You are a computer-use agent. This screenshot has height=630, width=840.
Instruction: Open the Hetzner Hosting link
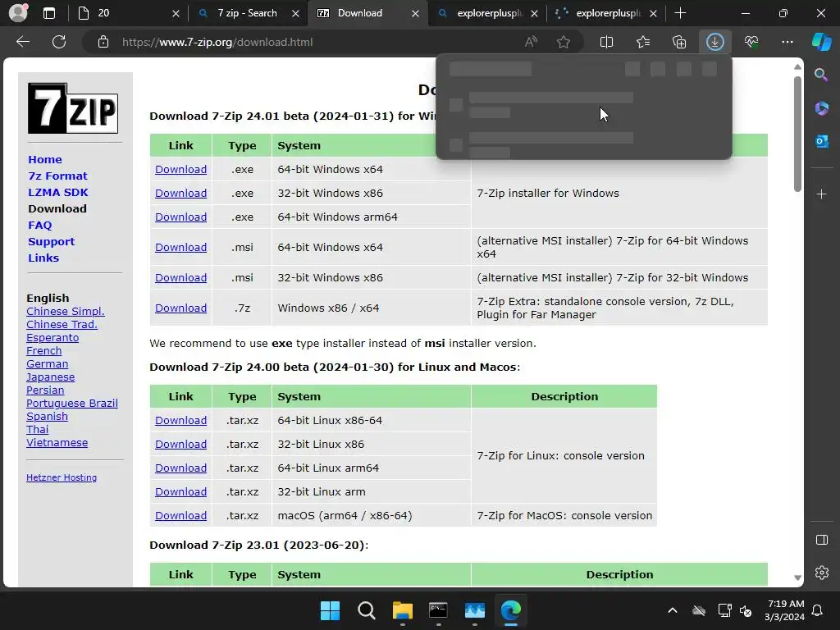tap(61, 477)
